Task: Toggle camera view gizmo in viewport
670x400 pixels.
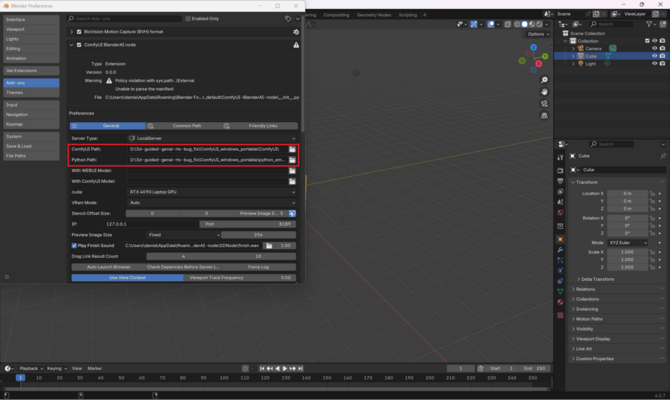Action: coord(544,104)
